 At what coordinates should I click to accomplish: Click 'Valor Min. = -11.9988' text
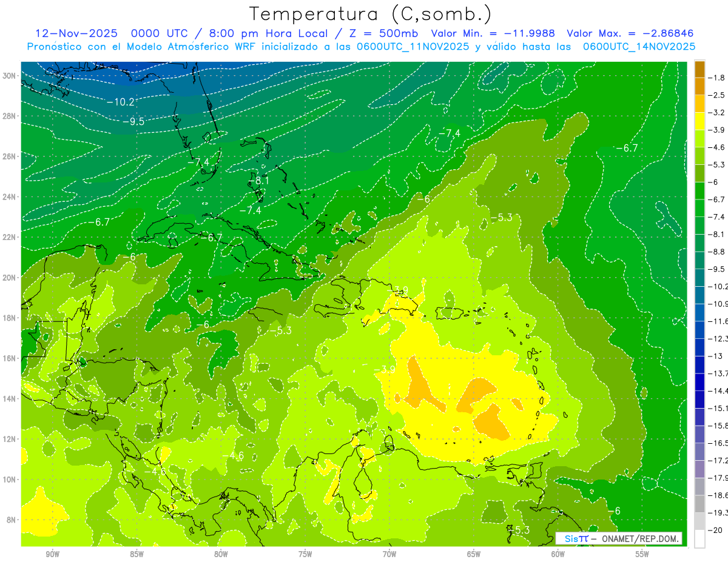click(493, 33)
